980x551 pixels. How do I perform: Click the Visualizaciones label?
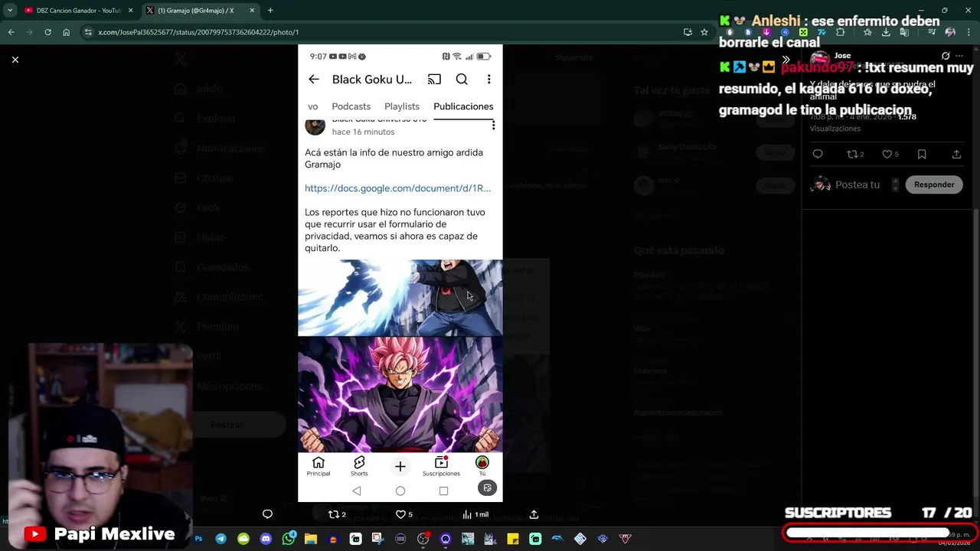[835, 129]
